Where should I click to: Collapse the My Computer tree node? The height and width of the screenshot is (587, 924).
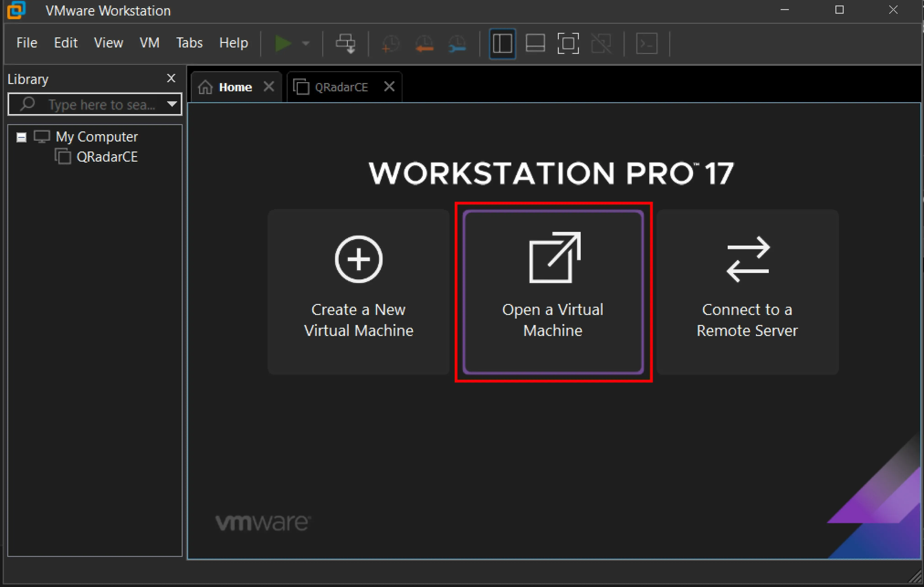coord(21,137)
